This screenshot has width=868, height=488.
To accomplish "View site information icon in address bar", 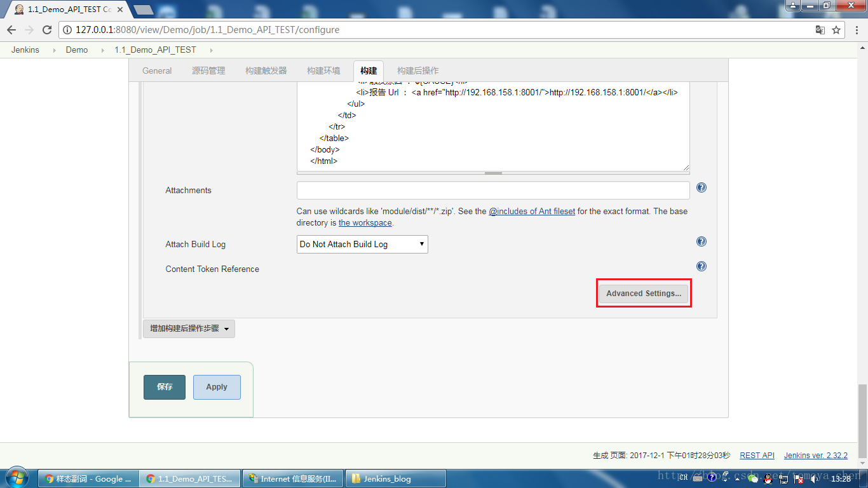I will (x=68, y=30).
